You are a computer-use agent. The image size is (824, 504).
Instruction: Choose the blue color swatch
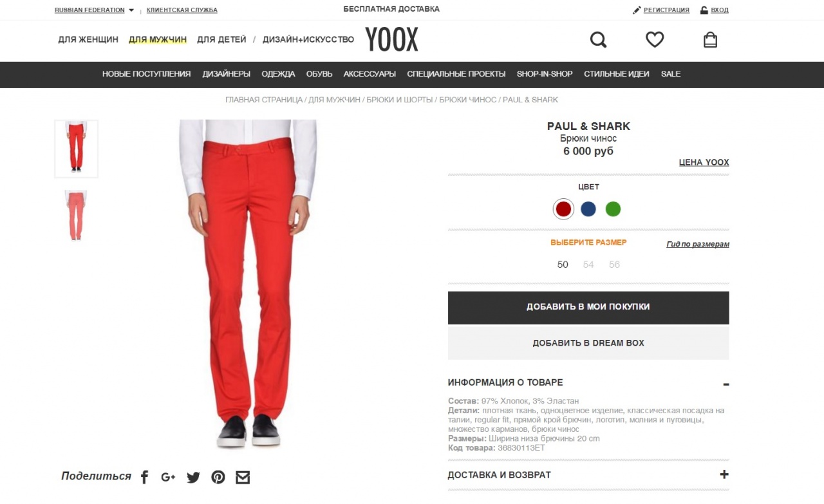(x=588, y=209)
